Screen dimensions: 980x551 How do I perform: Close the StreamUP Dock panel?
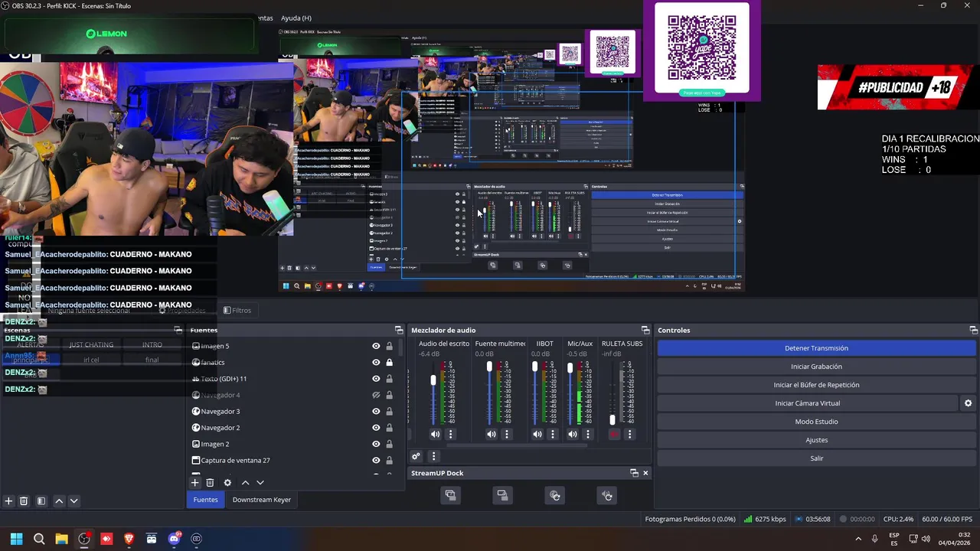tap(645, 473)
